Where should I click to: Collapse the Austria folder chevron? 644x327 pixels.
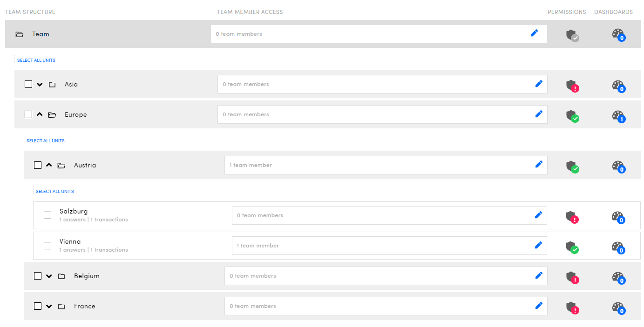pos(49,165)
